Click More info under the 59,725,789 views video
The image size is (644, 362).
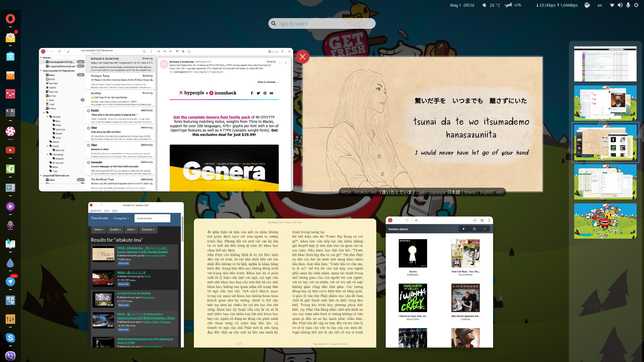point(123,284)
